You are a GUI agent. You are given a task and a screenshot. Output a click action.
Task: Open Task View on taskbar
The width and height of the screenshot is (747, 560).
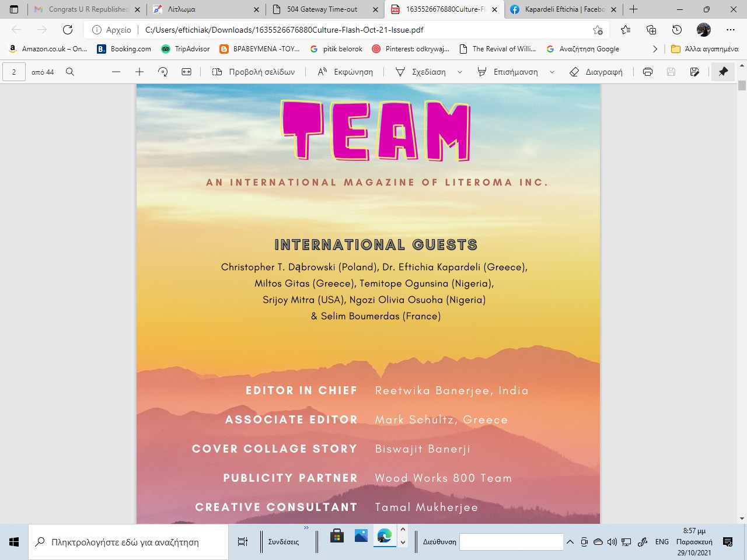click(x=243, y=542)
